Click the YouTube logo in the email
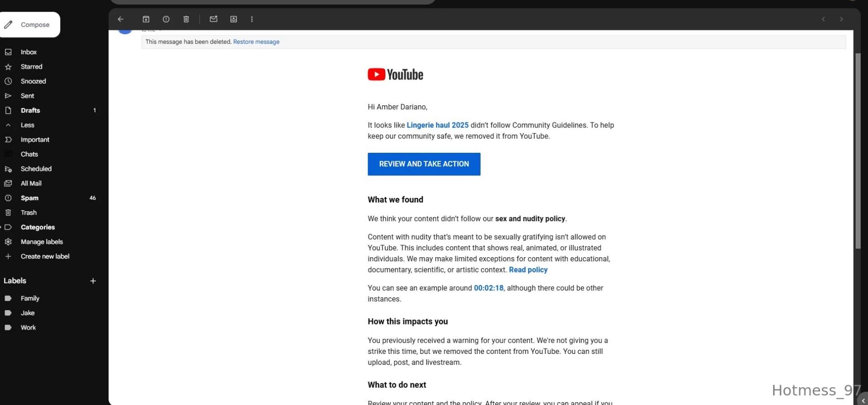Image resolution: width=868 pixels, height=405 pixels. (x=395, y=75)
